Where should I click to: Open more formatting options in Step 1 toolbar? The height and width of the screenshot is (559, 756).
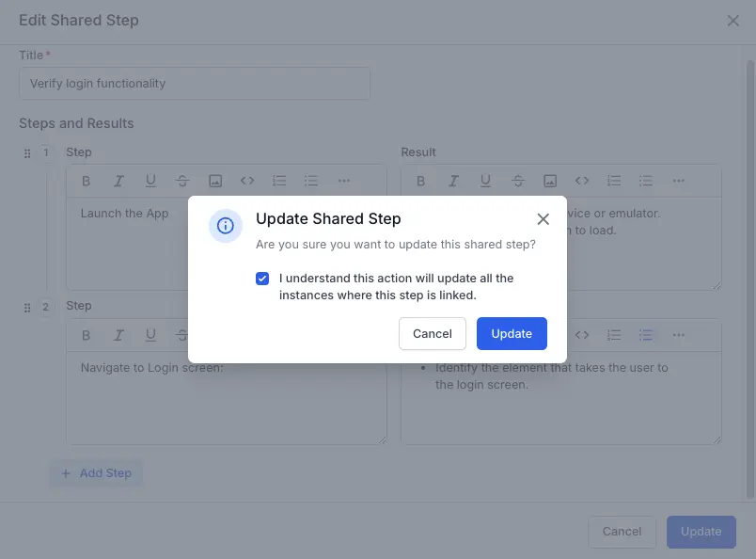pos(343,181)
